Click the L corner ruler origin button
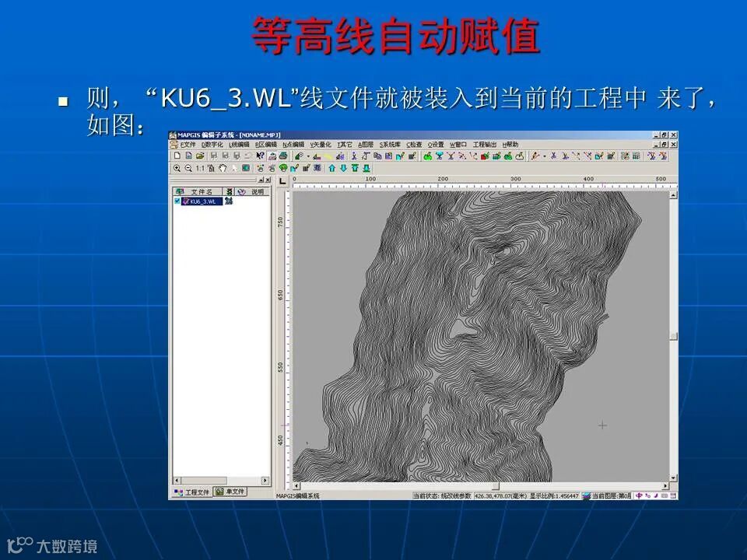Screen dimensions: 747x560 (x=282, y=181)
